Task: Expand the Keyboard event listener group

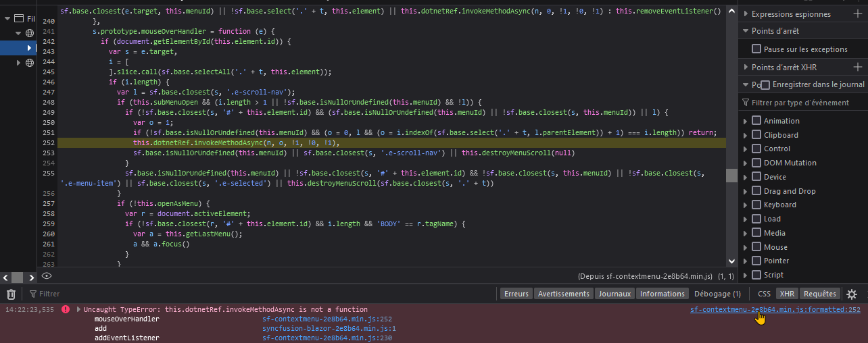Action: click(x=746, y=205)
